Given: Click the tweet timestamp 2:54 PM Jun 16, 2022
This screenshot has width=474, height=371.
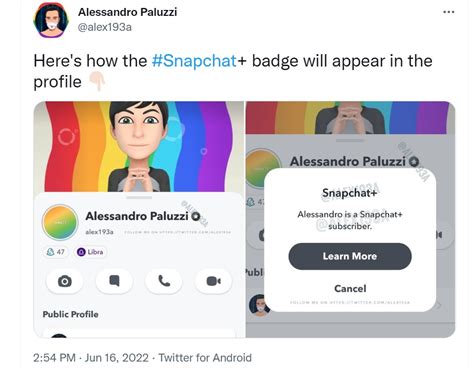Looking at the screenshot, I should pos(91,358).
